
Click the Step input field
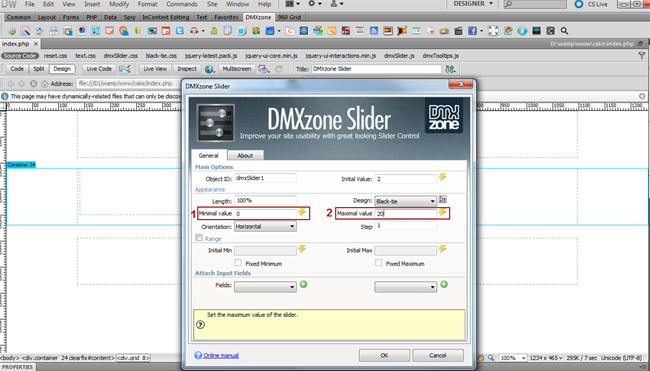click(x=405, y=226)
